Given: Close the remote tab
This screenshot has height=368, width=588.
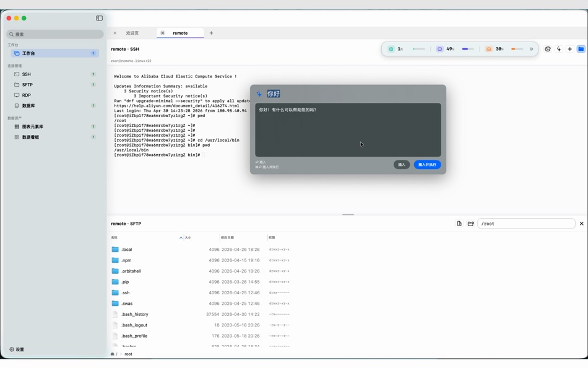Looking at the screenshot, I should coord(162,33).
